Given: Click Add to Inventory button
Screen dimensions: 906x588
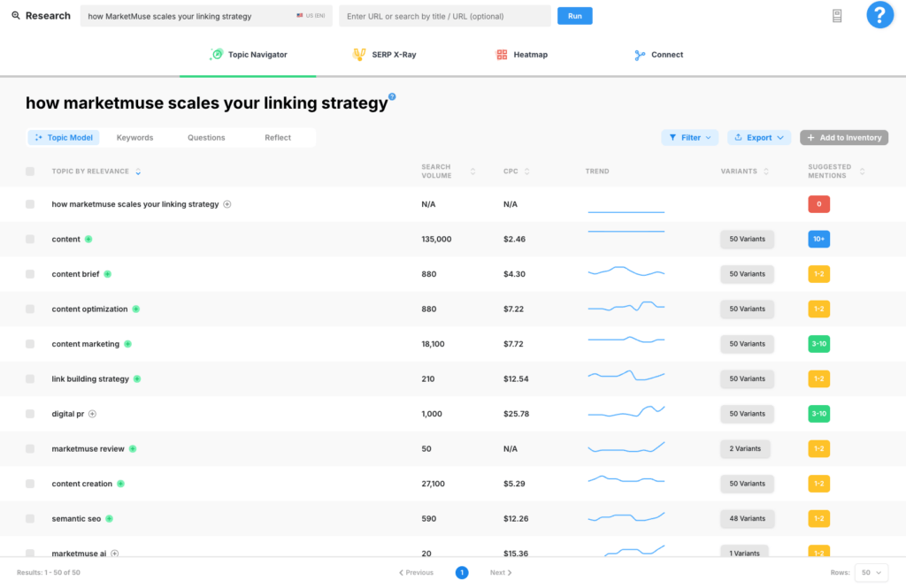Looking at the screenshot, I should click(x=844, y=137).
